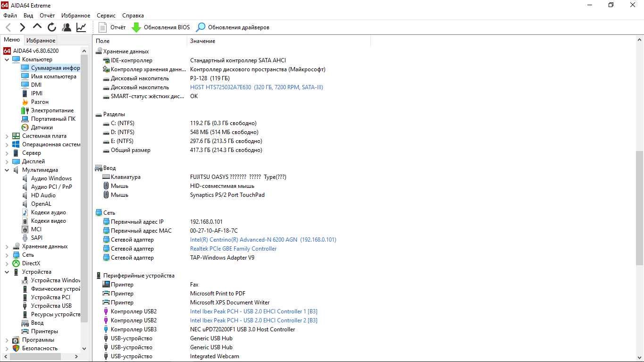Open USB 2.0 EHCI Controller 2 link
The width and height of the screenshot is (644, 362).
tap(254, 320)
